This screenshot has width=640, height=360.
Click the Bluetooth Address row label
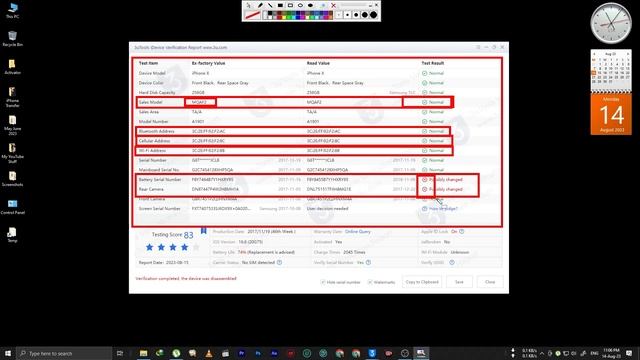point(156,131)
